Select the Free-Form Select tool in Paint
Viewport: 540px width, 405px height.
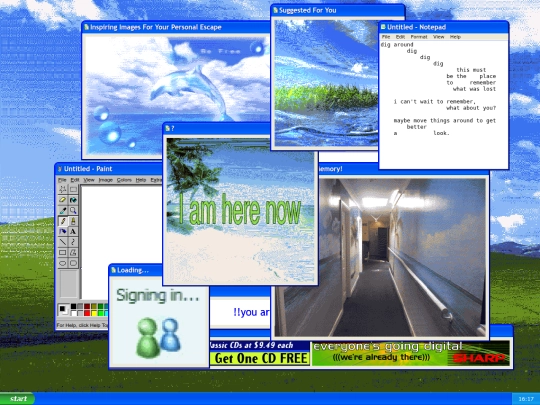coord(62,189)
